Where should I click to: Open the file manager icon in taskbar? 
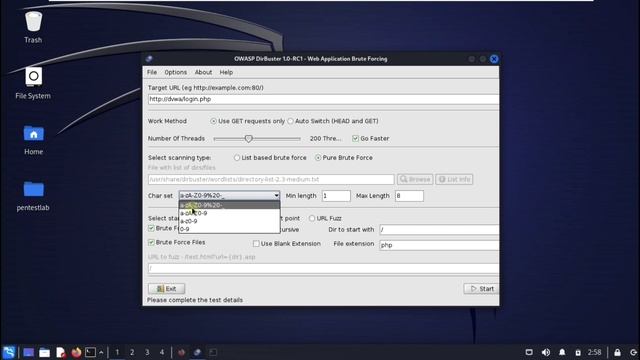[44, 352]
